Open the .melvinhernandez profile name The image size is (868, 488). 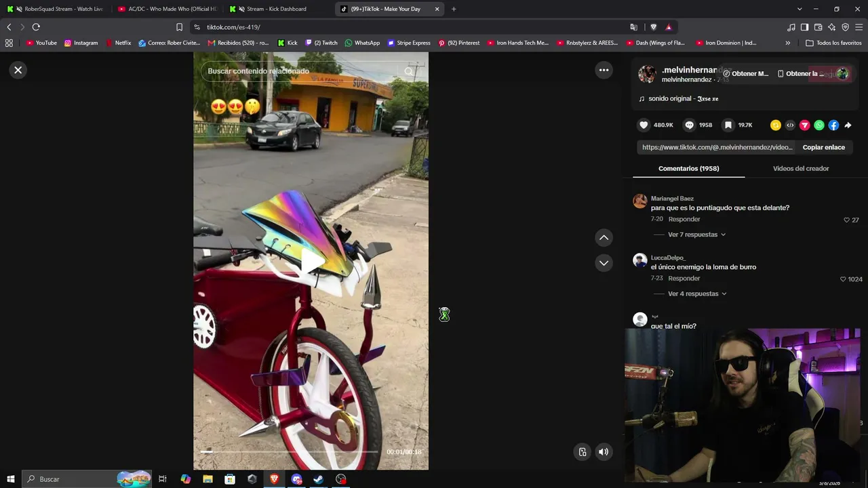[689, 70]
